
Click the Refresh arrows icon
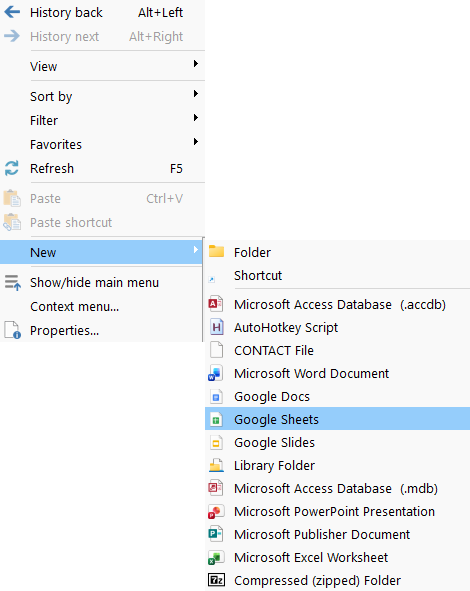pyautogui.click(x=12, y=168)
